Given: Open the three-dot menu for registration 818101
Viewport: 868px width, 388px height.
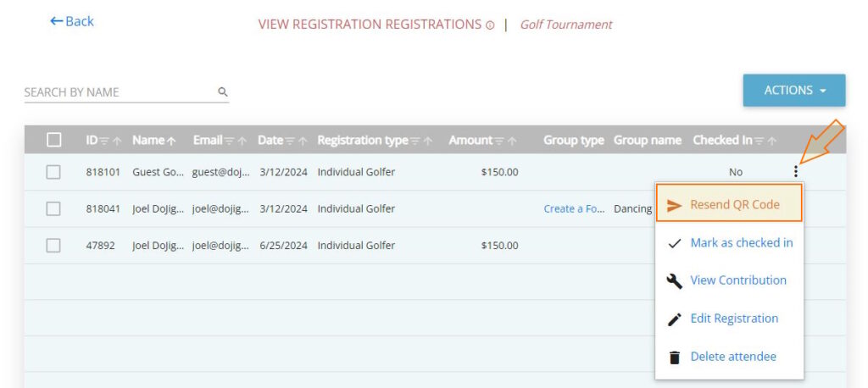Looking at the screenshot, I should pyautogui.click(x=795, y=172).
